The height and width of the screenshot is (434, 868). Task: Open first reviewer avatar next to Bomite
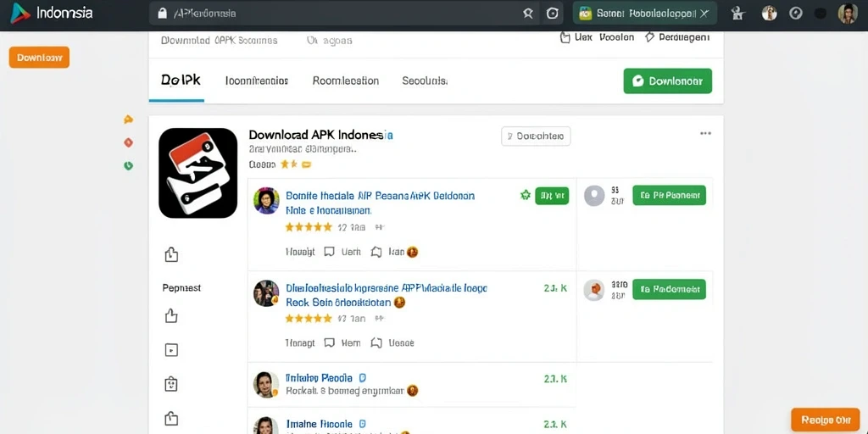[266, 200]
